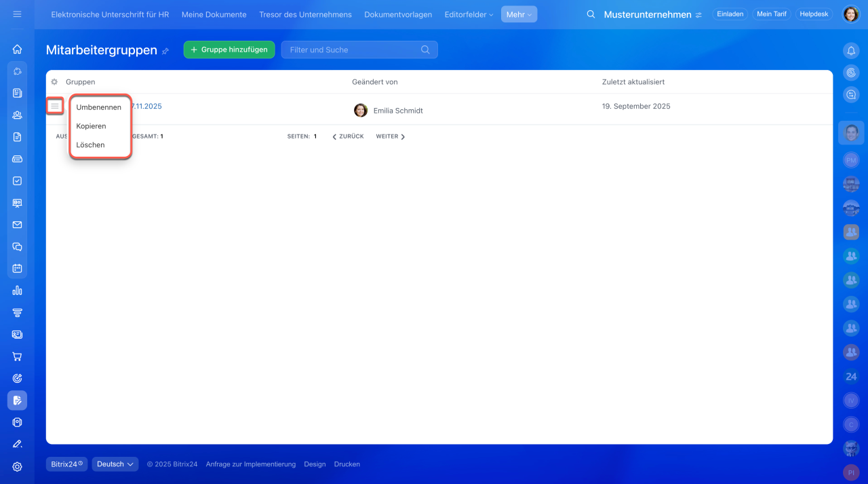
Task: Click Musterunternehmen company name
Action: 648,15
